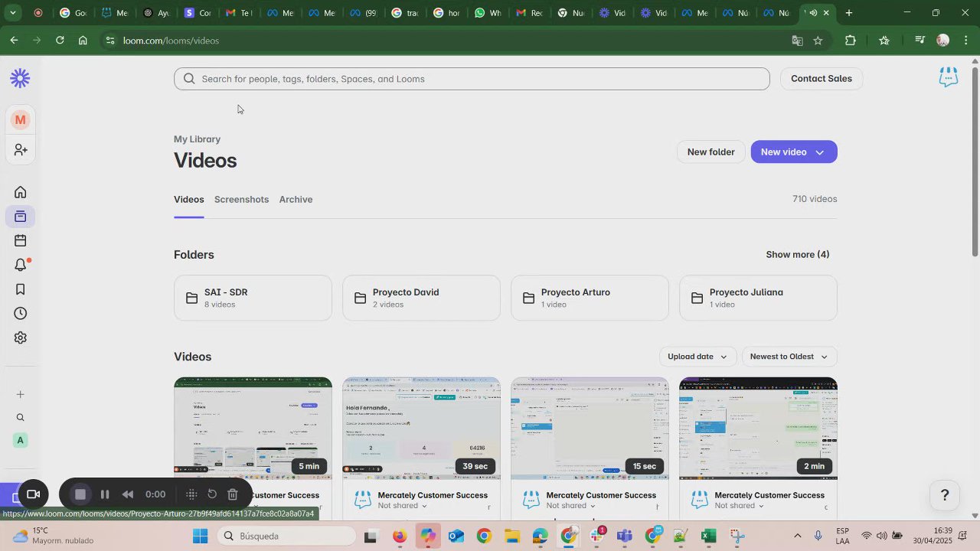Open the Library sidebar icon
Viewport: 980px width, 551px height.
(21, 217)
